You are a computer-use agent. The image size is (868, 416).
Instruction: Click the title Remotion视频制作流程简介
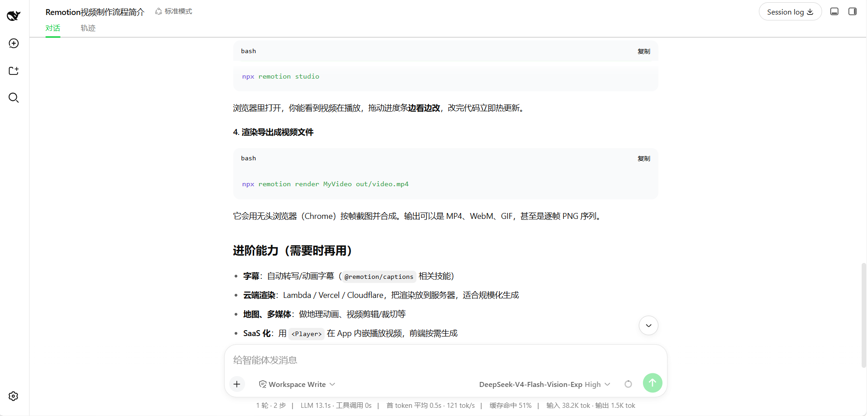95,12
